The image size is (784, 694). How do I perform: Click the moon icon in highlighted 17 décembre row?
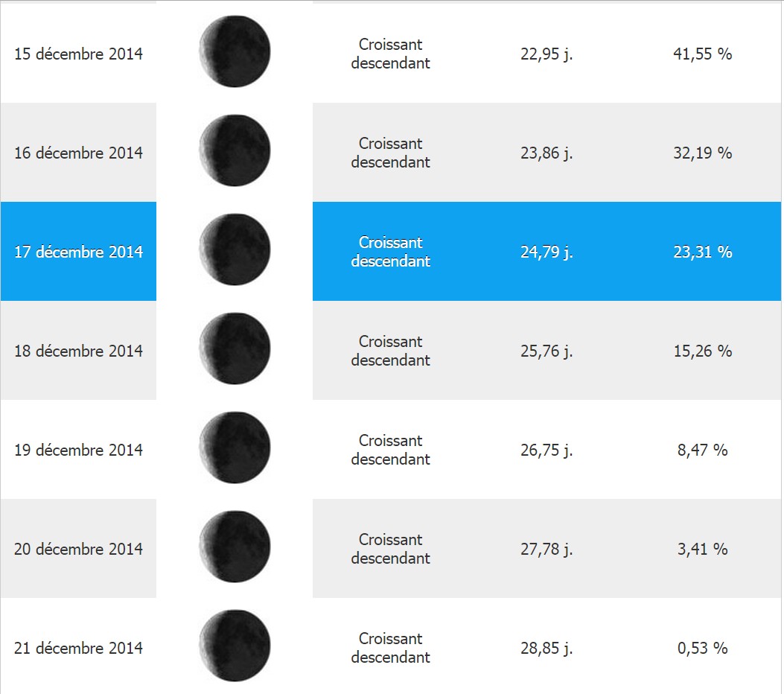click(x=235, y=249)
